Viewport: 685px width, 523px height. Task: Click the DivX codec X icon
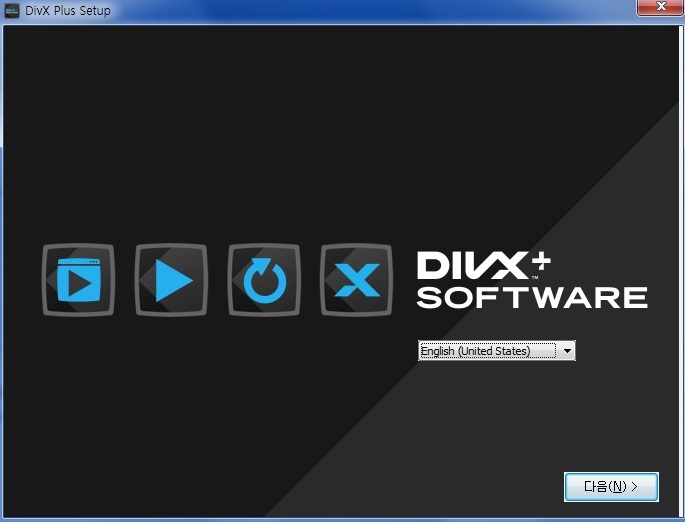356,280
